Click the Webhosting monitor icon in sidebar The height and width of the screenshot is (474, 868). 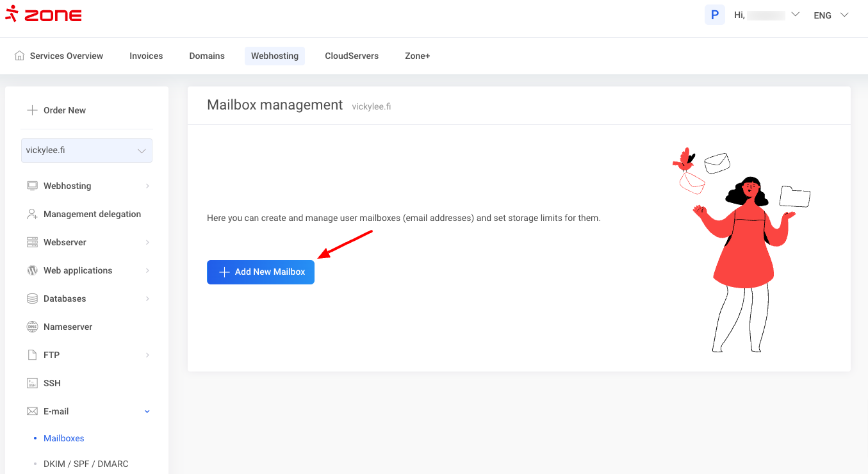[32, 186]
